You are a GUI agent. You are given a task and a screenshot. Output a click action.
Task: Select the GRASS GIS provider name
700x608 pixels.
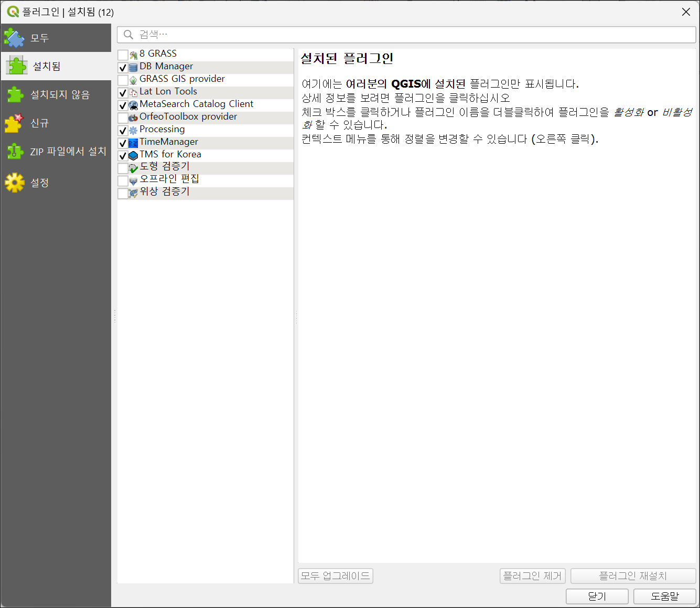(182, 79)
